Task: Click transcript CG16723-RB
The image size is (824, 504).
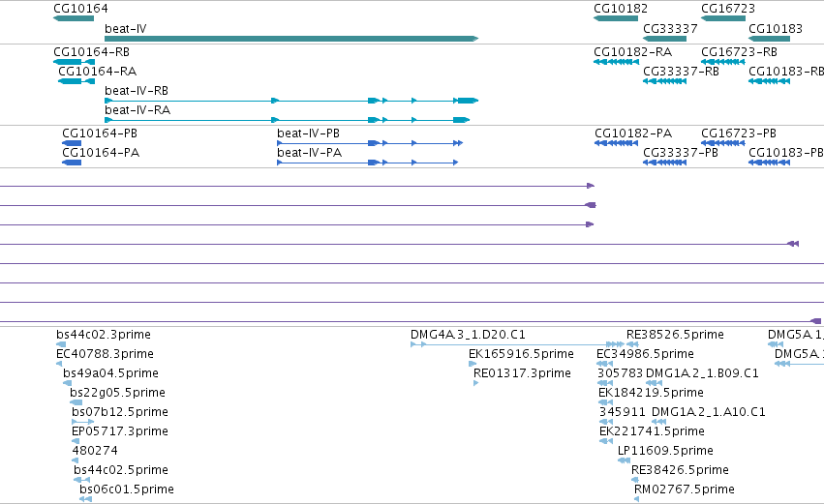Action: (723, 62)
